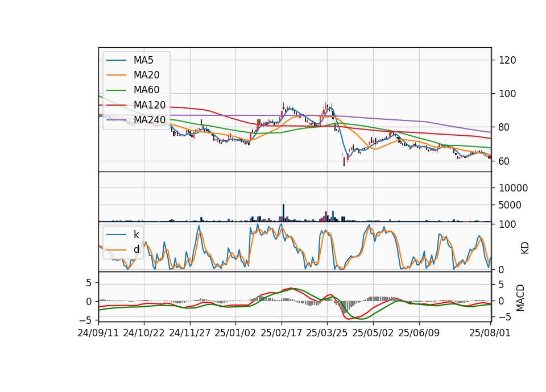Click the blue MA5 legend line swatch
The image size is (546, 392).
pos(116,61)
